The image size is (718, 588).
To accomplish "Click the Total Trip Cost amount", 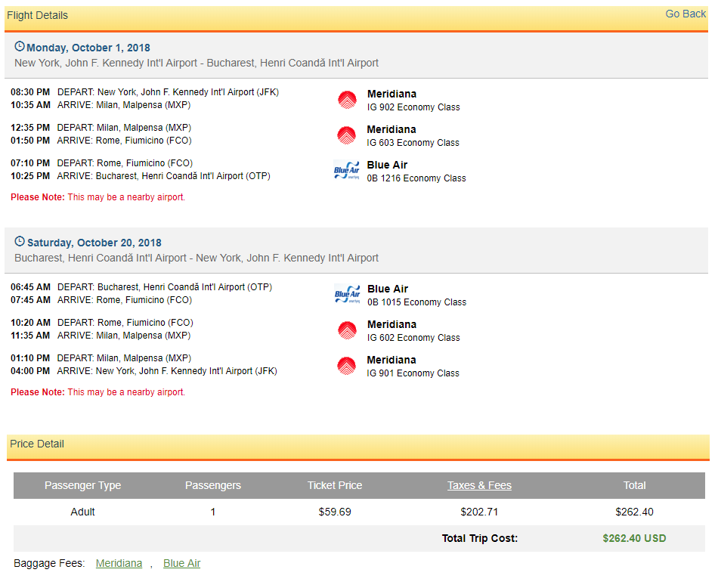I will click(x=636, y=538).
